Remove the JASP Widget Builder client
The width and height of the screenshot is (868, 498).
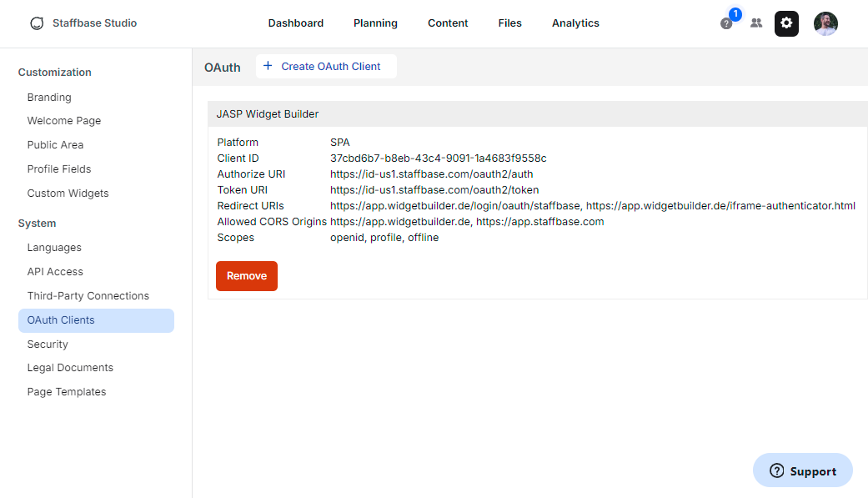click(247, 275)
